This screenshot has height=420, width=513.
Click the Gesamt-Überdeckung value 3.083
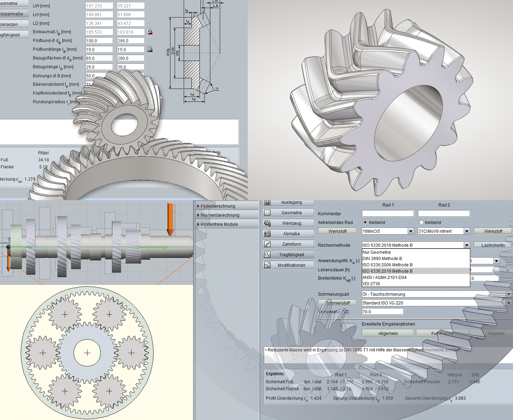tap(460, 398)
